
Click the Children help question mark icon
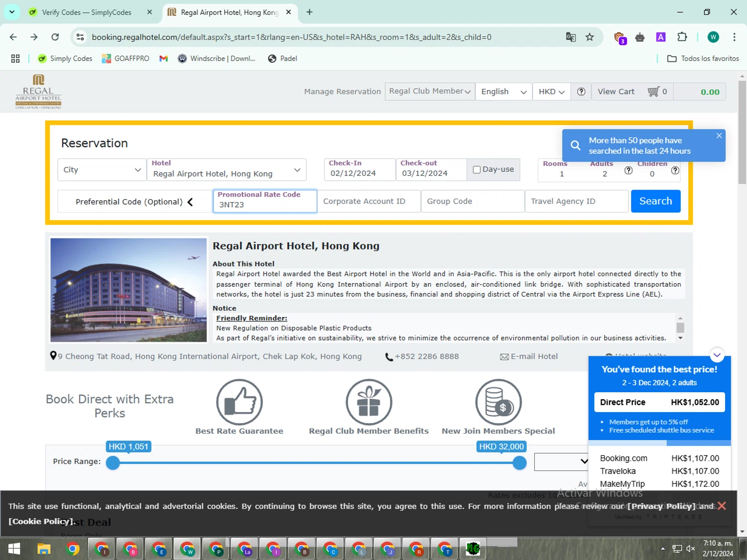(x=675, y=170)
